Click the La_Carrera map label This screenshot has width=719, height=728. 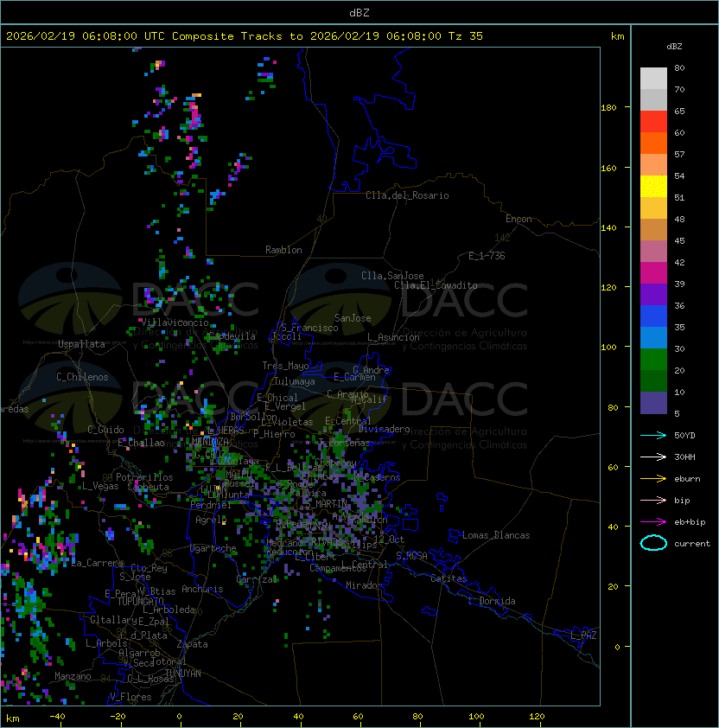[x=97, y=563]
